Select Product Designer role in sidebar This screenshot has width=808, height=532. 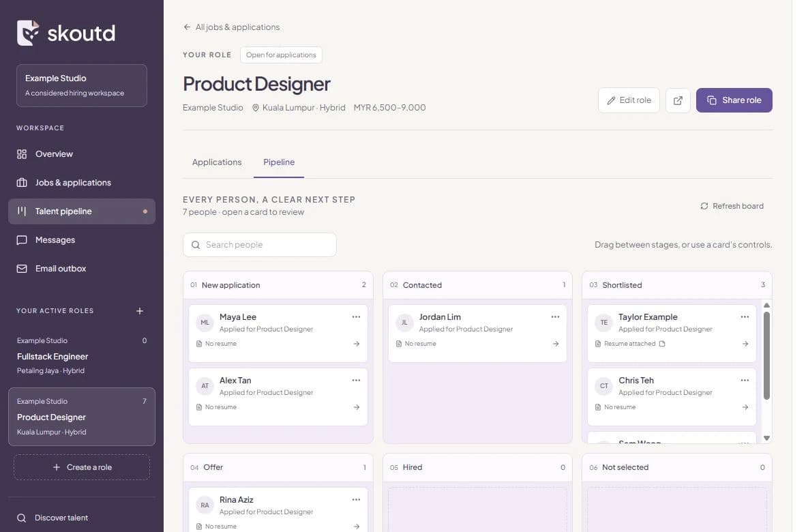pos(82,417)
